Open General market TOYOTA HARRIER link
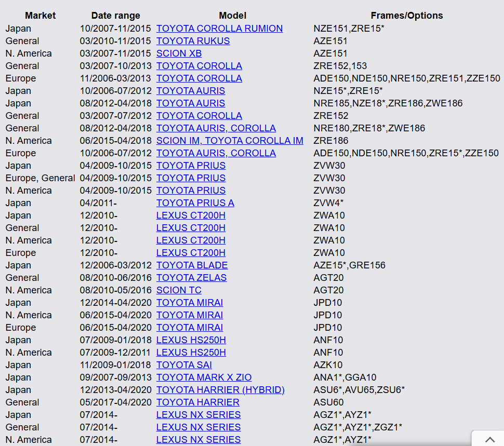The image size is (504, 446). [x=197, y=402]
